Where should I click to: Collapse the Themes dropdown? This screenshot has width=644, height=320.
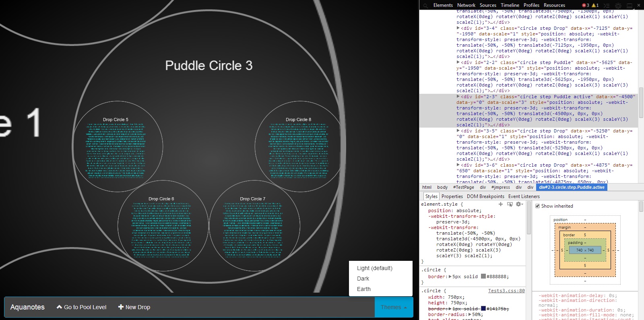pos(394,307)
